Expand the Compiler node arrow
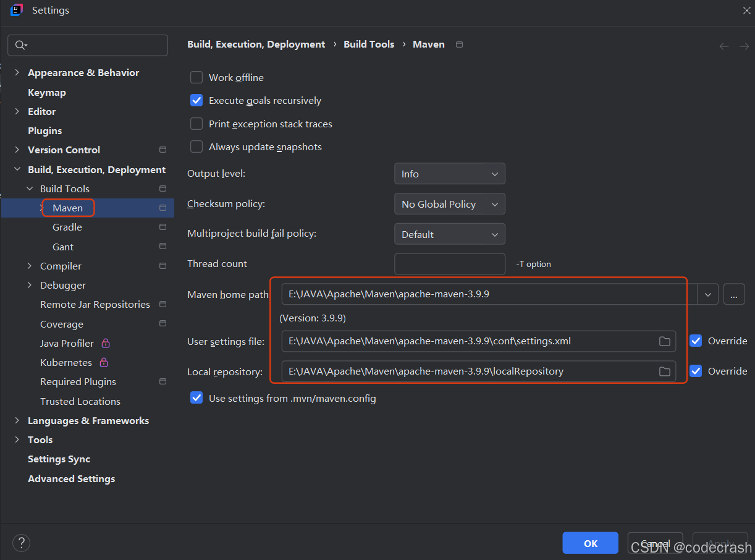 pyautogui.click(x=30, y=266)
